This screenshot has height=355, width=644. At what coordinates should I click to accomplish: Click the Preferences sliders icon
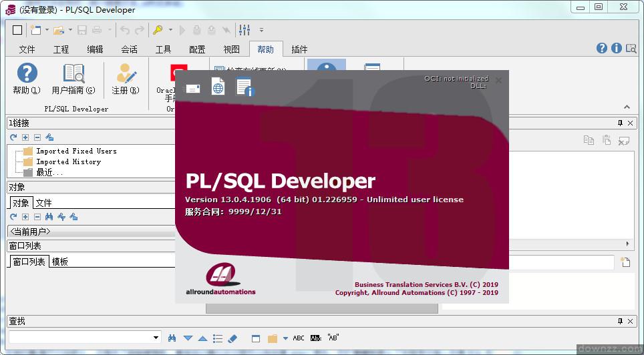[245, 30]
